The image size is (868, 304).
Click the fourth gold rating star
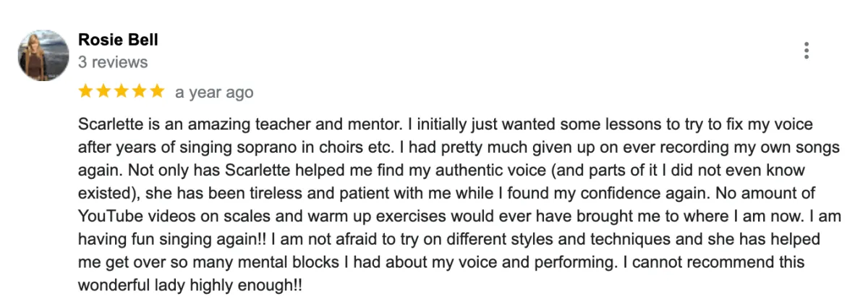(x=140, y=92)
